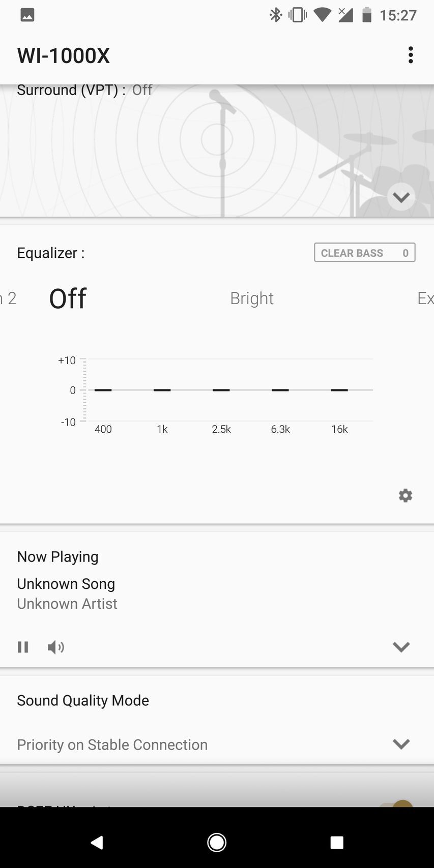Tap the picture notification icon

[27, 15]
